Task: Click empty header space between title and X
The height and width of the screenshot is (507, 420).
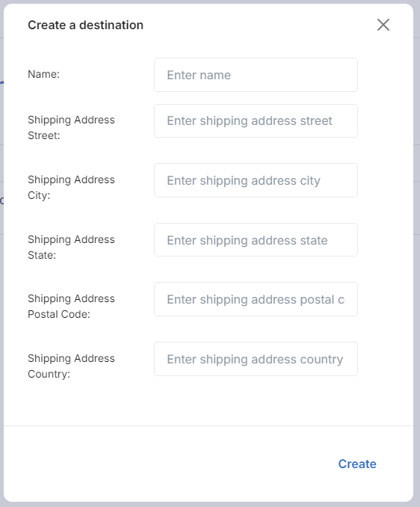Action: (259, 25)
